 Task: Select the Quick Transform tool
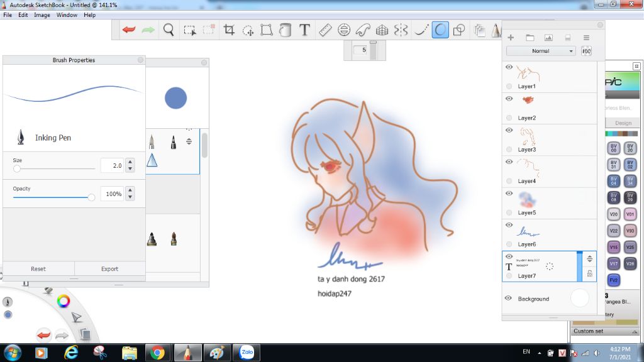click(248, 30)
